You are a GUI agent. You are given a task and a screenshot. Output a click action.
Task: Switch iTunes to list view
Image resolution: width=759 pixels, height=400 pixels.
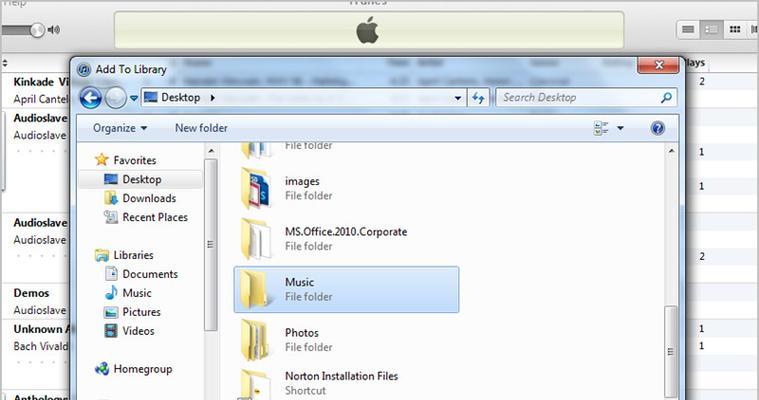688,30
